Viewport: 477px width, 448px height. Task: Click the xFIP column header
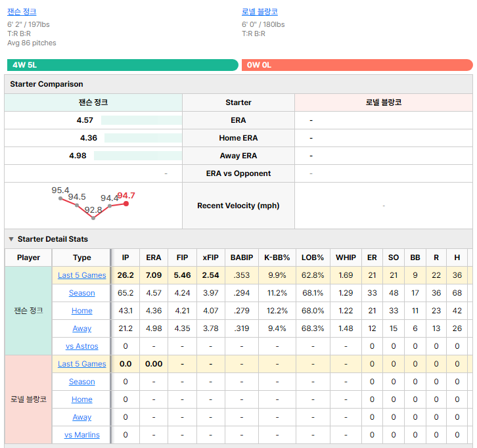pyautogui.click(x=210, y=258)
